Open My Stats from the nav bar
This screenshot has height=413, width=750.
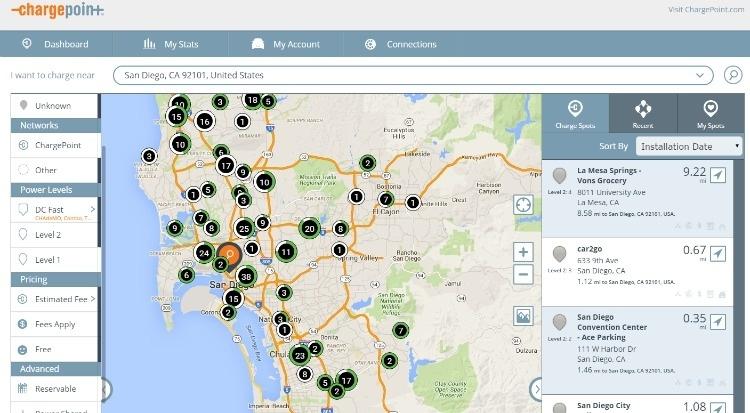click(171, 44)
